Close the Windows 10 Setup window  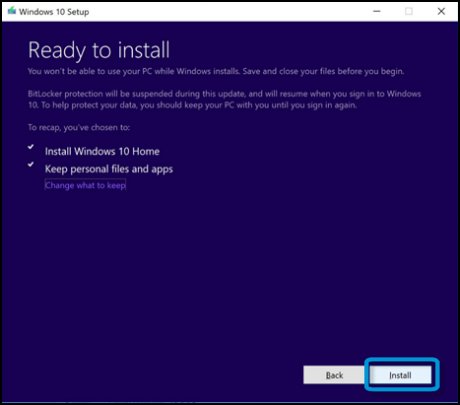[x=441, y=11]
